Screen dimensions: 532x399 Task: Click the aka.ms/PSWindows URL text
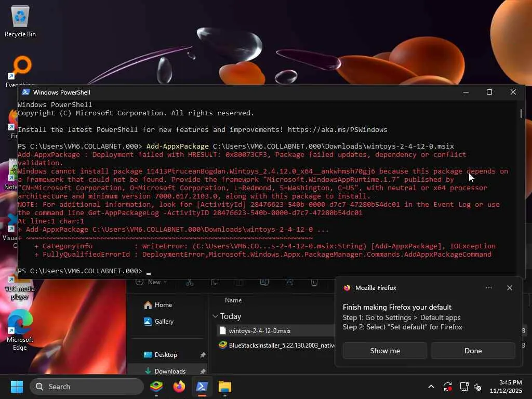point(337,129)
